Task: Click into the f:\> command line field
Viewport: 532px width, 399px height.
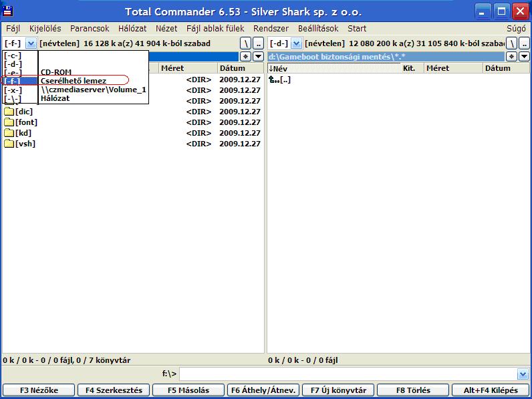Action: coord(348,374)
